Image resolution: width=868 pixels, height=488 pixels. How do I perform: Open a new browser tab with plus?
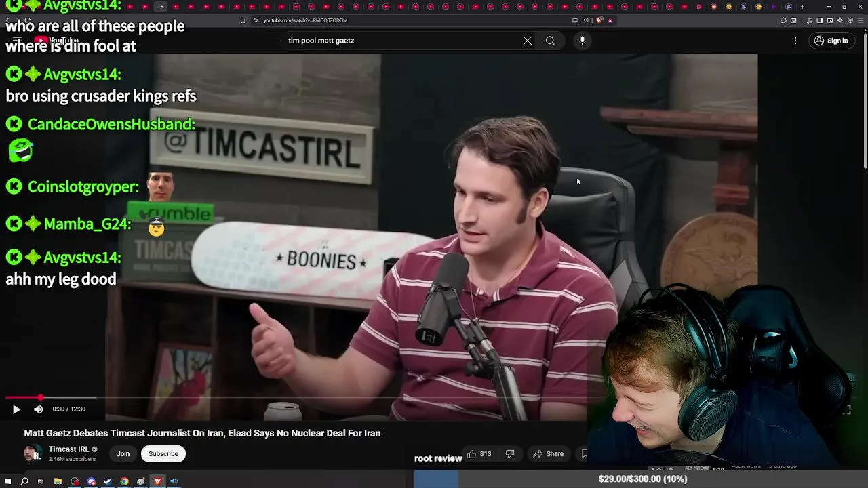(802, 7)
